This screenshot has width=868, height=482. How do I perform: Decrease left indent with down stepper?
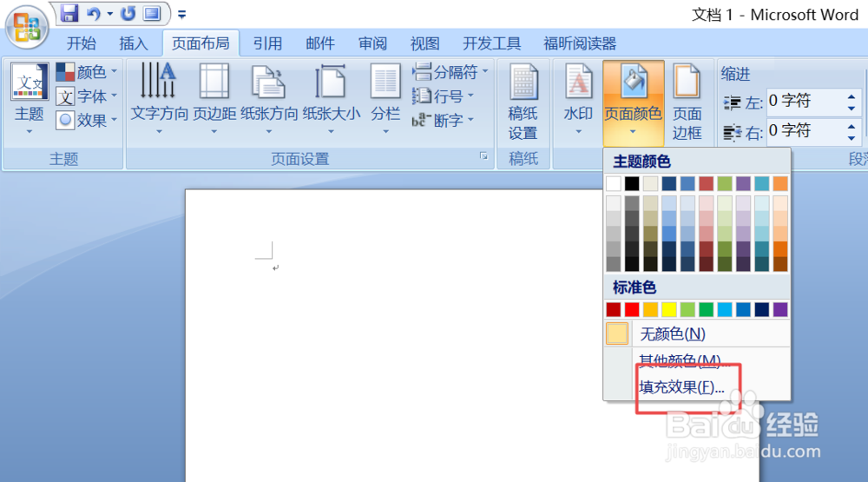coord(852,108)
